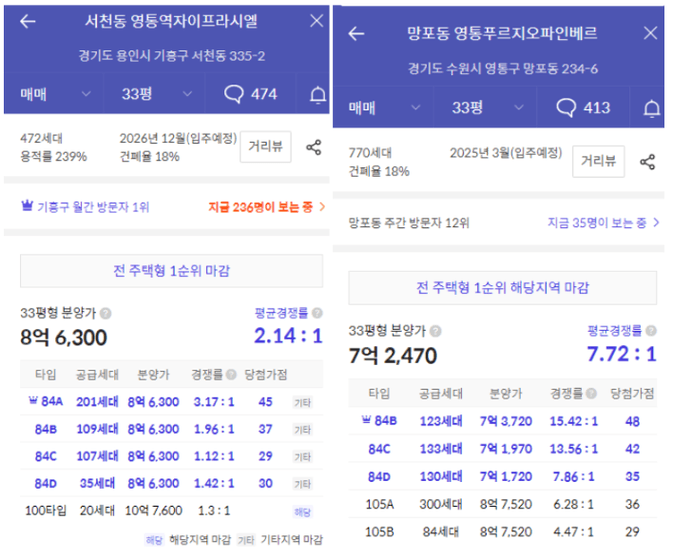Viewport: 673px width, 560px height.
Task: Click 망포동 주간 방문자 12위 text
Action: [409, 223]
